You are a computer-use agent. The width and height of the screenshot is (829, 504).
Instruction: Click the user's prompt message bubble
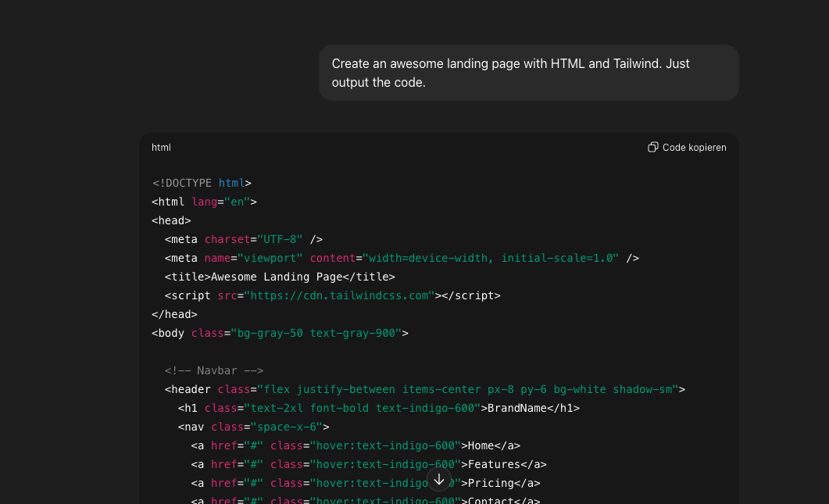(x=528, y=72)
